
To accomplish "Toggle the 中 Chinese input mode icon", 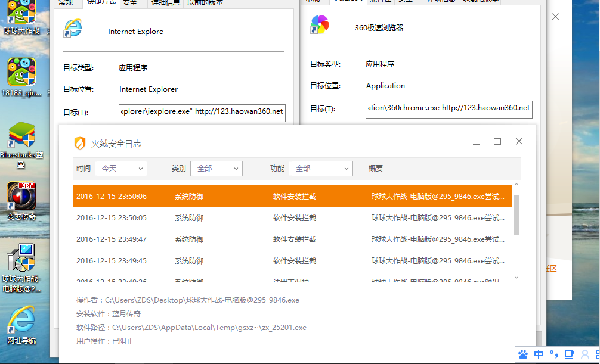I will 539,354.
